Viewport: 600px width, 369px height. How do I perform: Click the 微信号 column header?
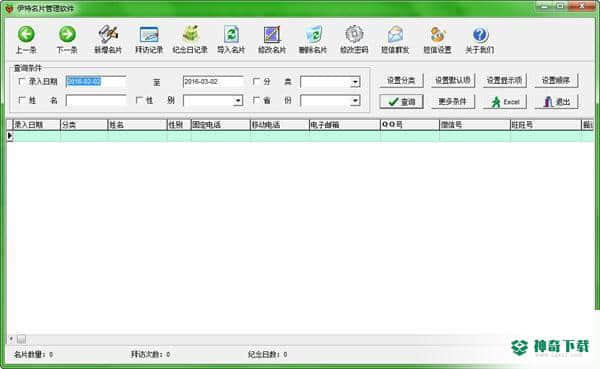(x=474, y=125)
